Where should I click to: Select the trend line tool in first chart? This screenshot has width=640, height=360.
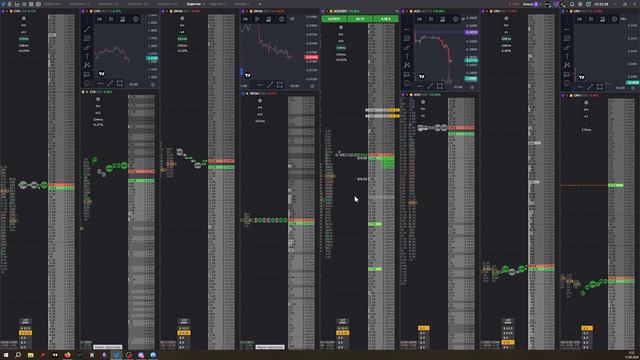(87, 29)
